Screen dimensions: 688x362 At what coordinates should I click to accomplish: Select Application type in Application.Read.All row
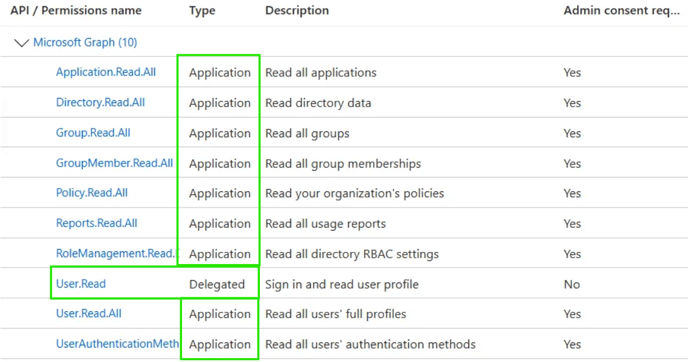pyautogui.click(x=220, y=72)
